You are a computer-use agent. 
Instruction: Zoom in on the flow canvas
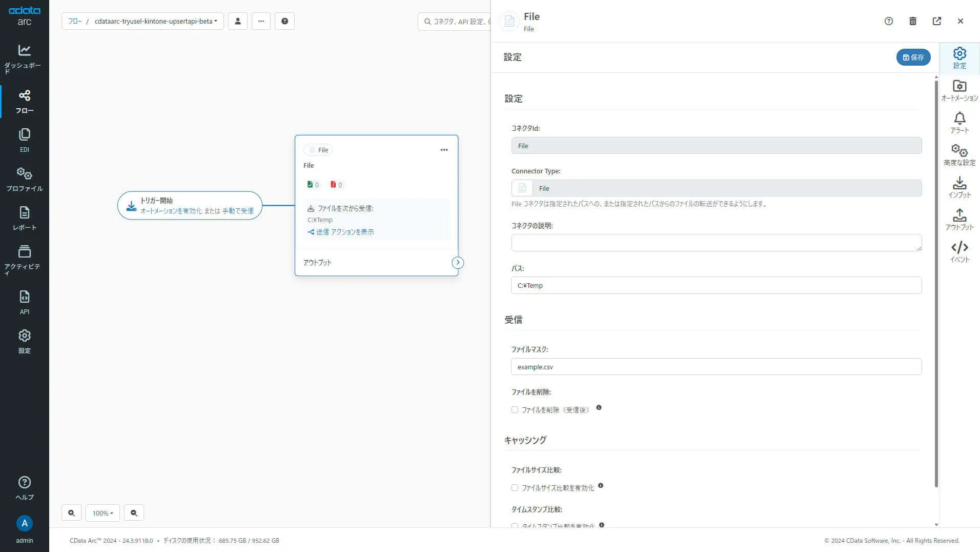click(71, 512)
